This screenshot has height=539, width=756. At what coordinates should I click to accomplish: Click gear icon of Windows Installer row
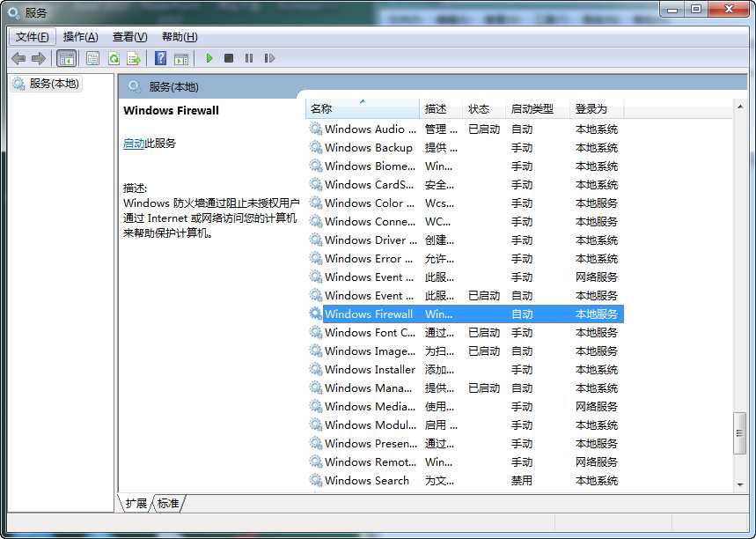(316, 369)
